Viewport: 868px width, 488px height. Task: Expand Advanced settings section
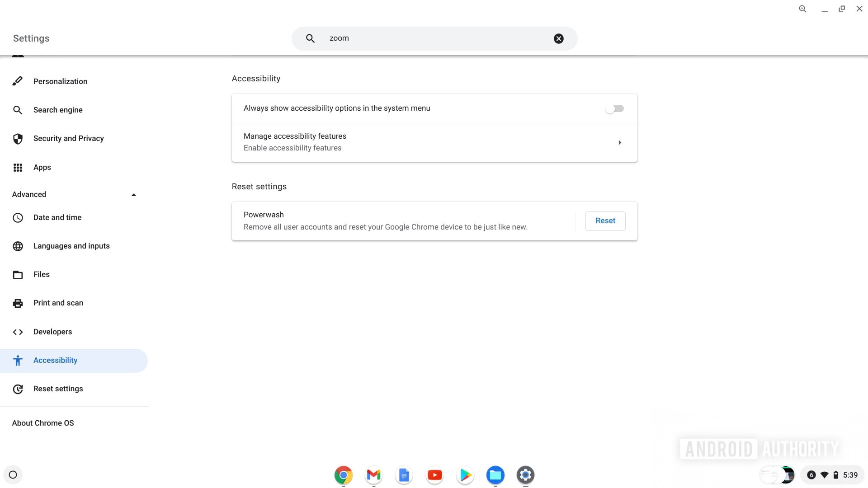tap(133, 194)
